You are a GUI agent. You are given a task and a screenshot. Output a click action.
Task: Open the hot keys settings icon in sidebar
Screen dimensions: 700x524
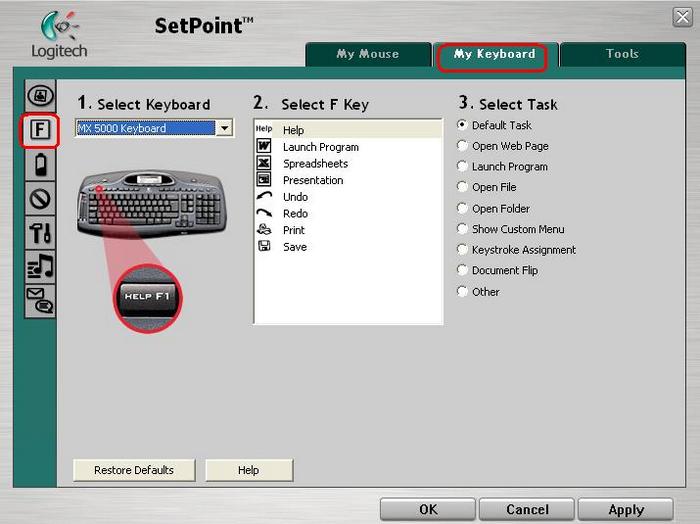(x=40, y=96)
